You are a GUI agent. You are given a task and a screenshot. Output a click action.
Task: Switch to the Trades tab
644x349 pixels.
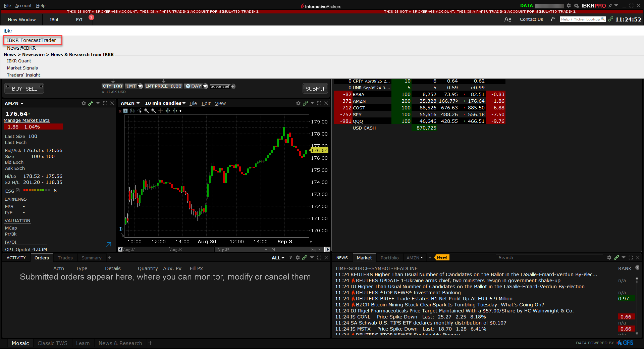pos(65,258)
